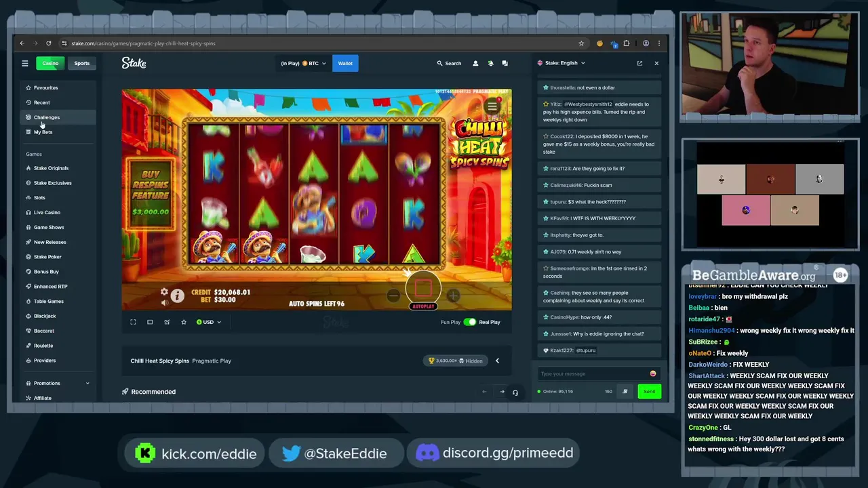
Task: Open live stats chart
Action: tap(167, 322)
